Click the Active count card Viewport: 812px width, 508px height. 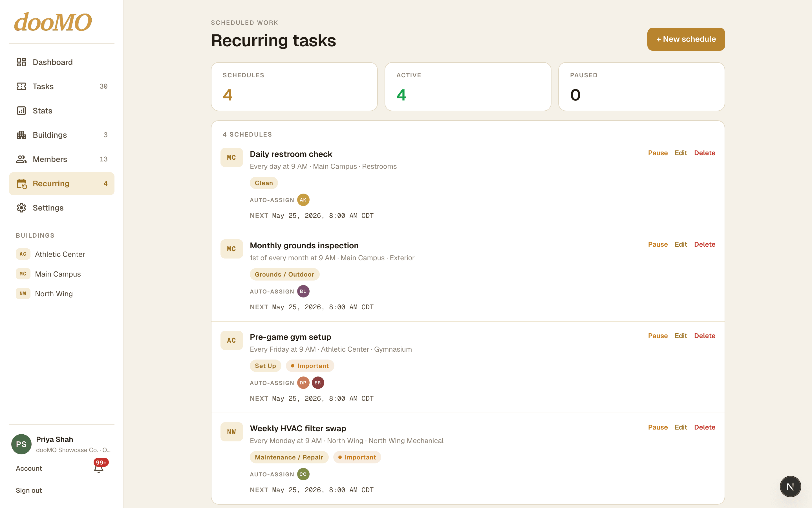click(468, 87)
